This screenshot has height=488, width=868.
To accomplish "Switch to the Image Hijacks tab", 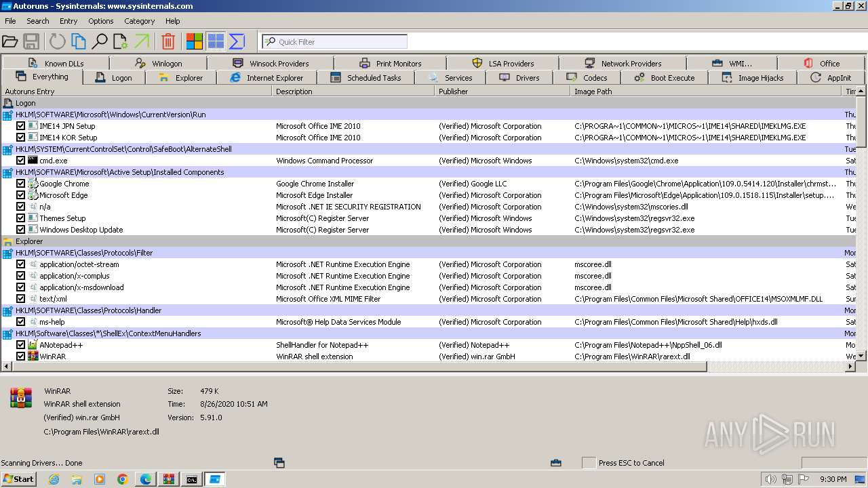I will (x=753, y=78).
